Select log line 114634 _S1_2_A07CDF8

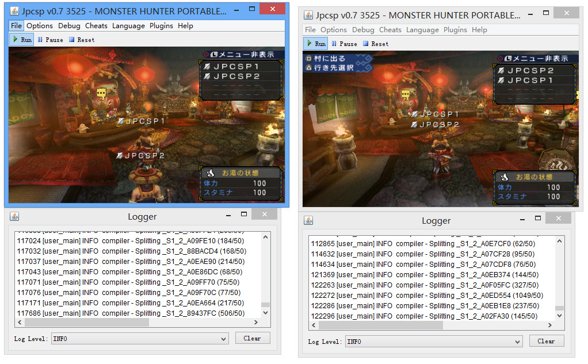423,265
